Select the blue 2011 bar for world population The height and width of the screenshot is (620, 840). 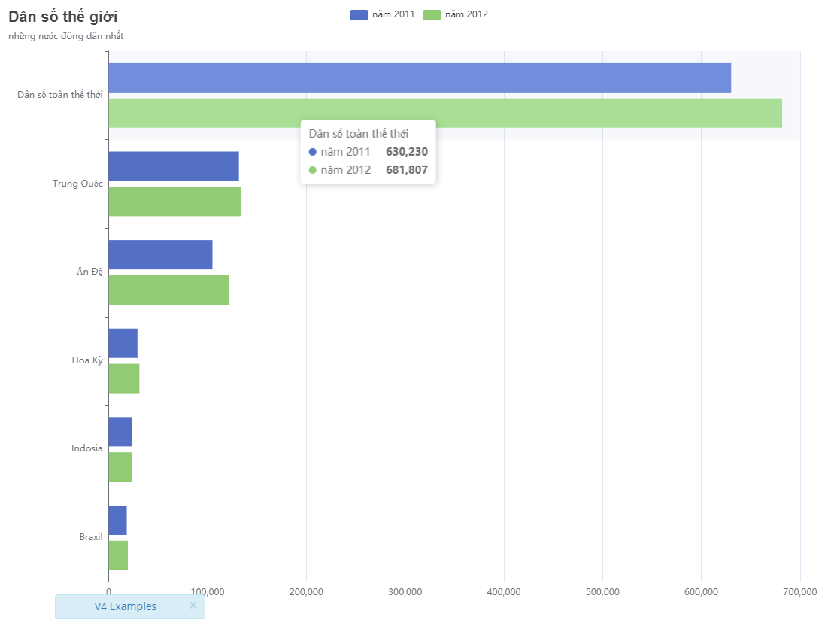pos(419,78)
